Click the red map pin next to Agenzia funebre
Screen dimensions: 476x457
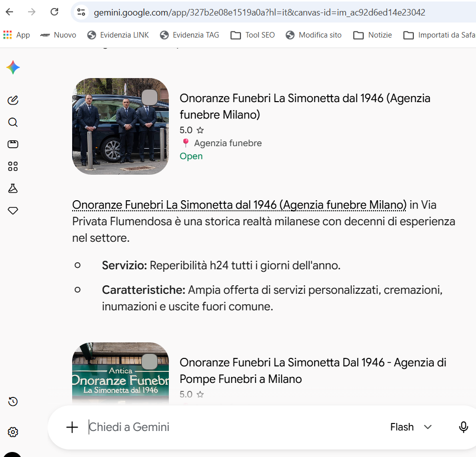click(x=185, y=143)
